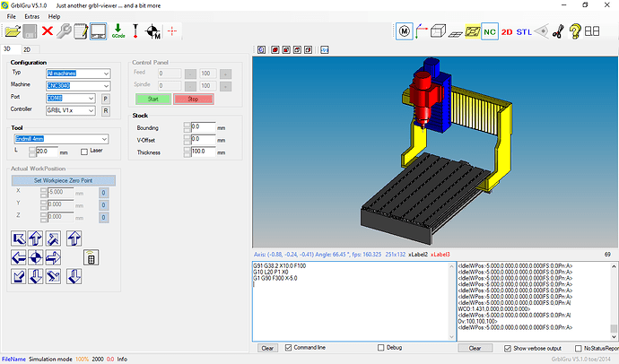Enable the Laser checkbox
Viewport: 619px width, 364px height.
coord(85,152)
